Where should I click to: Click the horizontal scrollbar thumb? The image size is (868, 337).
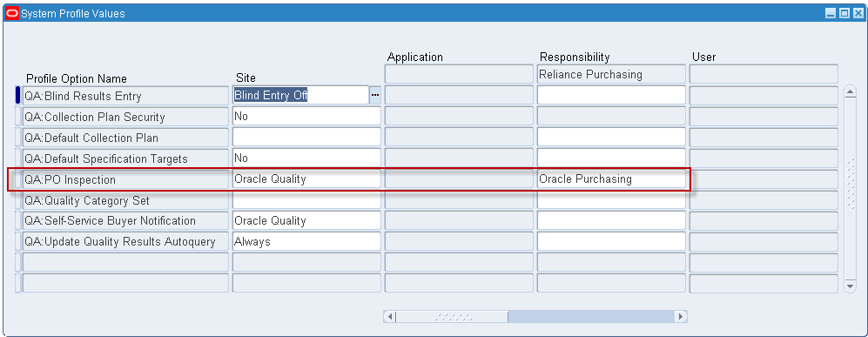(x=452, y=317)
